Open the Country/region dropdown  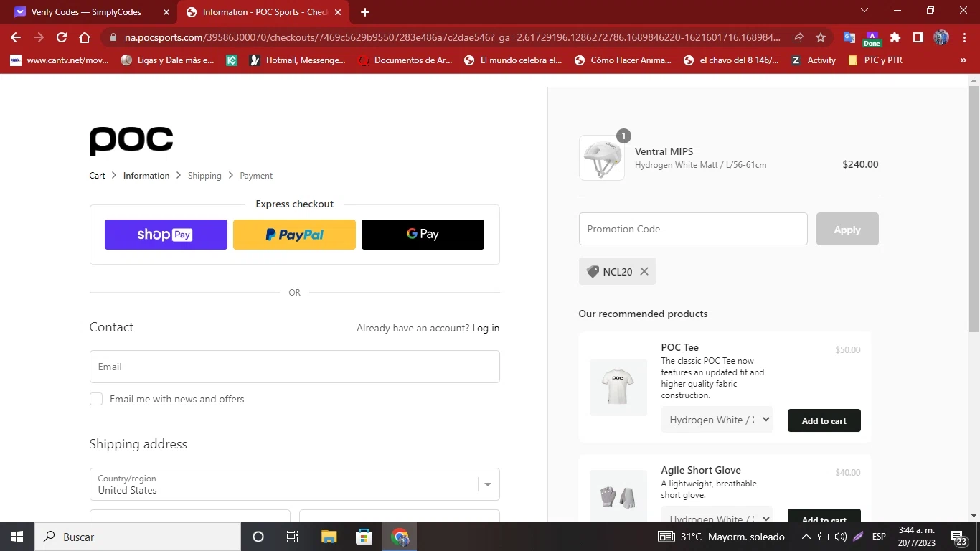294,484
